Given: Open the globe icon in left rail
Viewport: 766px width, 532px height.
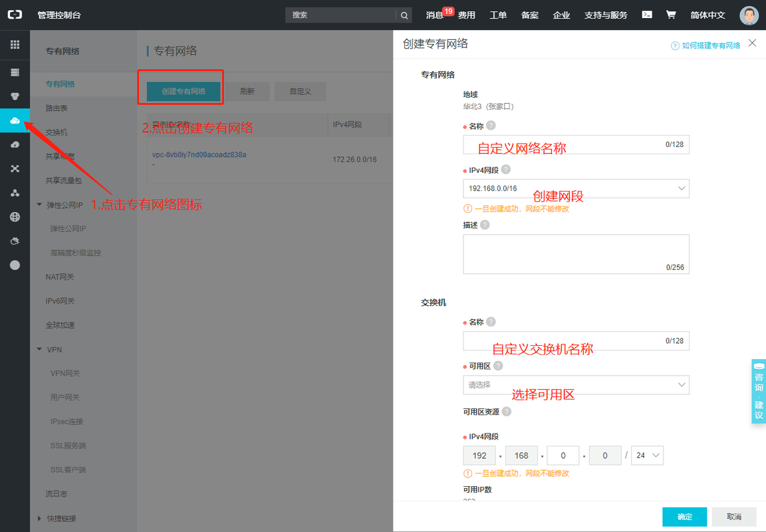Looking at the screenshot, I should [15, 217].
